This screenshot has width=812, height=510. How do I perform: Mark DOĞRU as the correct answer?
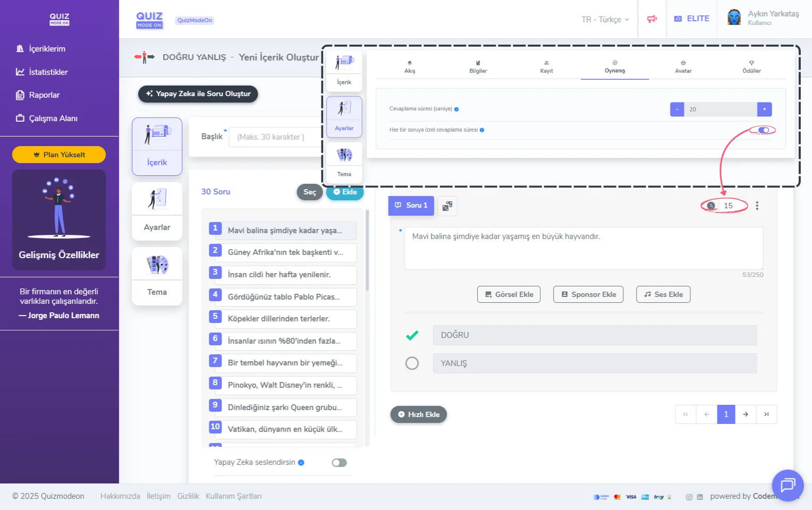pos(412,335)
